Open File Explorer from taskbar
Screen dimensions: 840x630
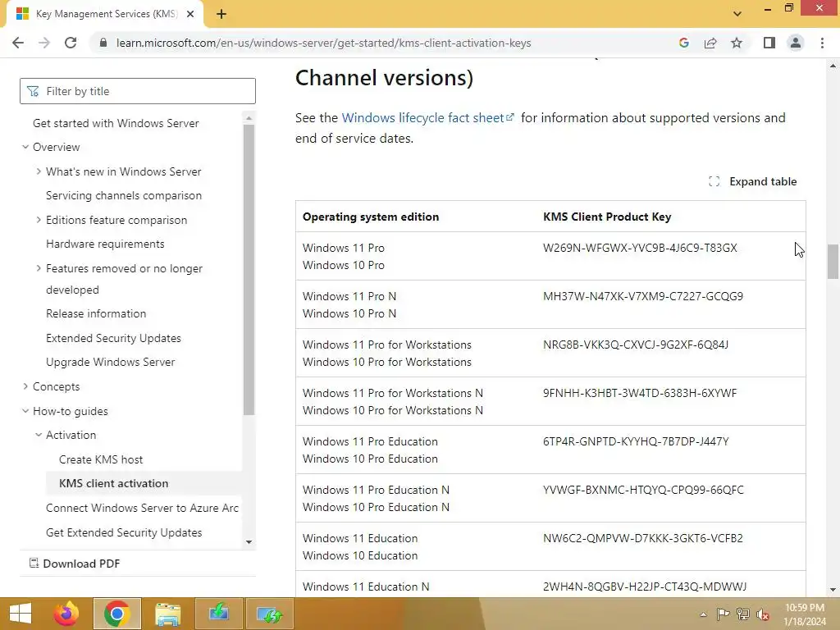tap(167, 614)
